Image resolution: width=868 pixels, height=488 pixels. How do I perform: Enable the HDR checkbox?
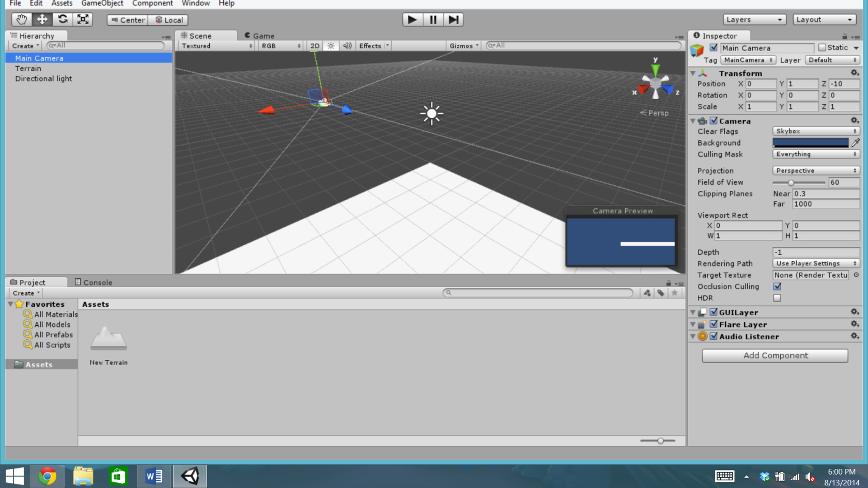tap(777, 298)
